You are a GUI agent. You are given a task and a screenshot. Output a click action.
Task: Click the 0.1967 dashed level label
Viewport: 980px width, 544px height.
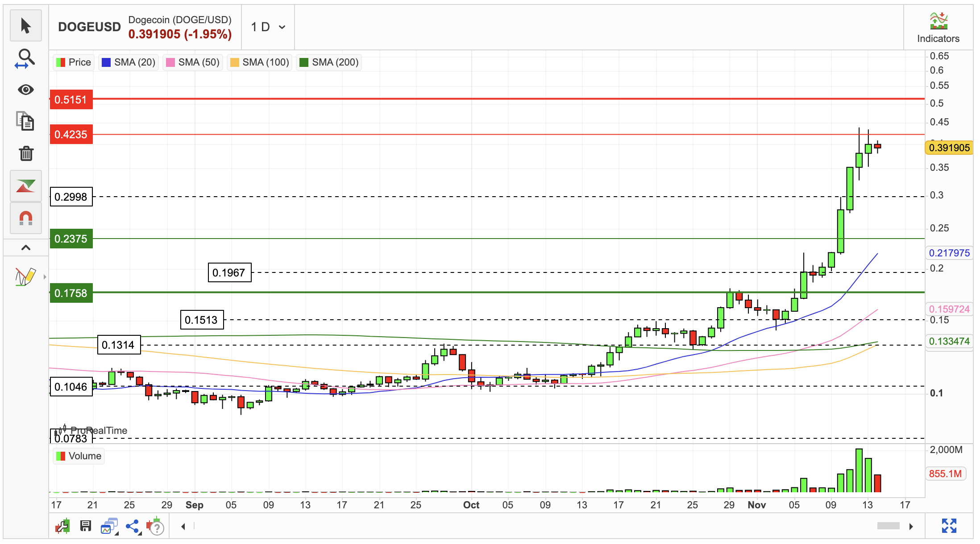coord(229,272)
